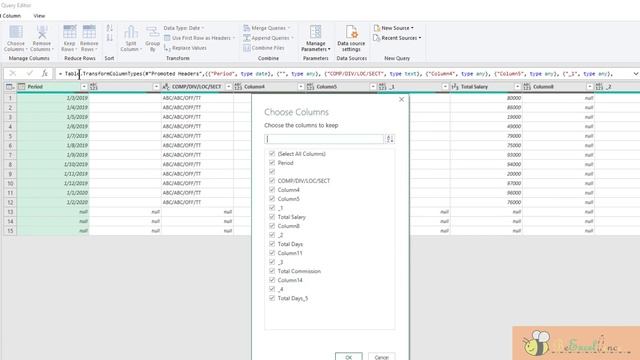640x360 pixels.
Task: Click the Total Salary column data type icon
Action: point(455,87)
